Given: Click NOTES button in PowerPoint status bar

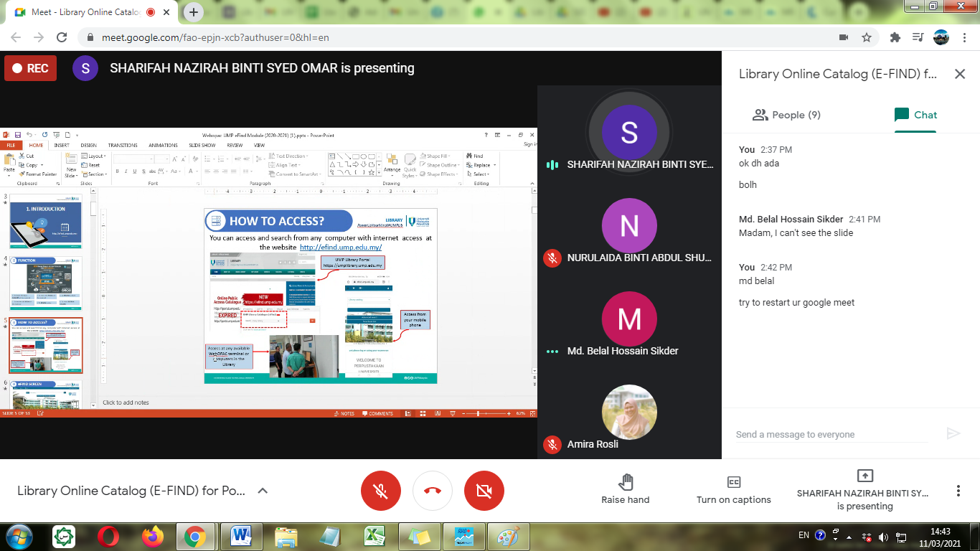Looking at the screenshot, I should (x=344, y=413).
